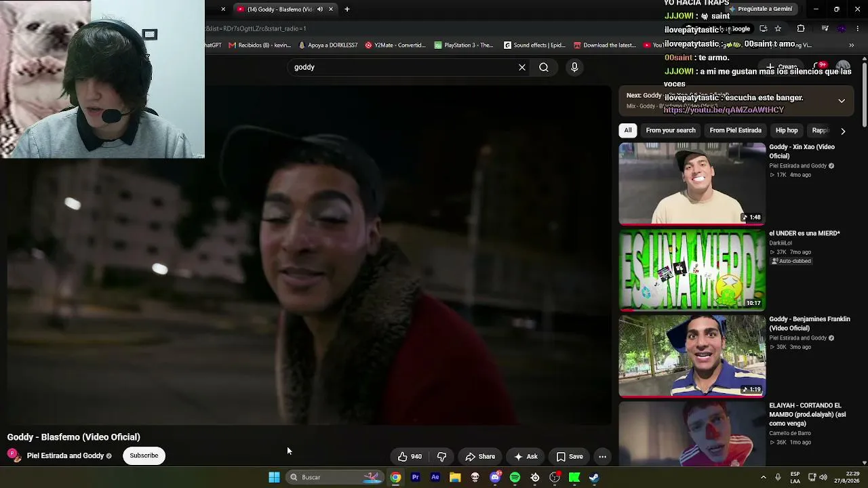The width and height of the screenshot is (868, 488).
Task: Open Sound effects Epidemic bookmark
Action: click(534, 45)
